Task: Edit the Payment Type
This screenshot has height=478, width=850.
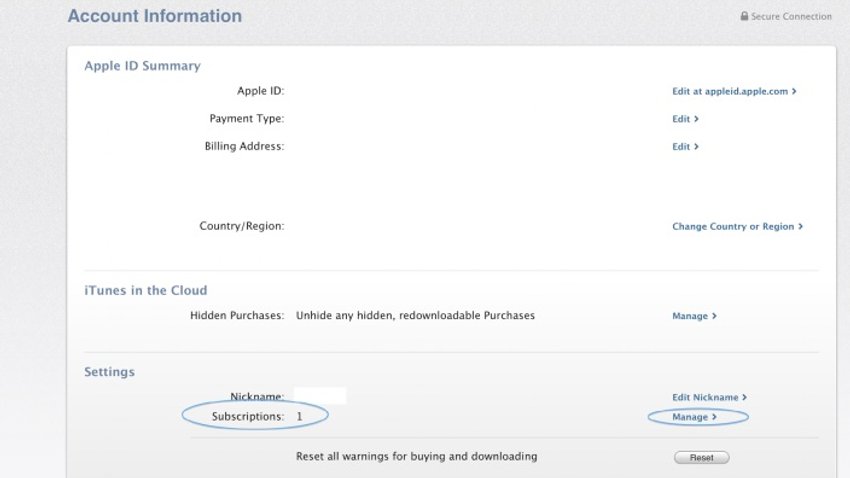Action: tap(685, 119)
